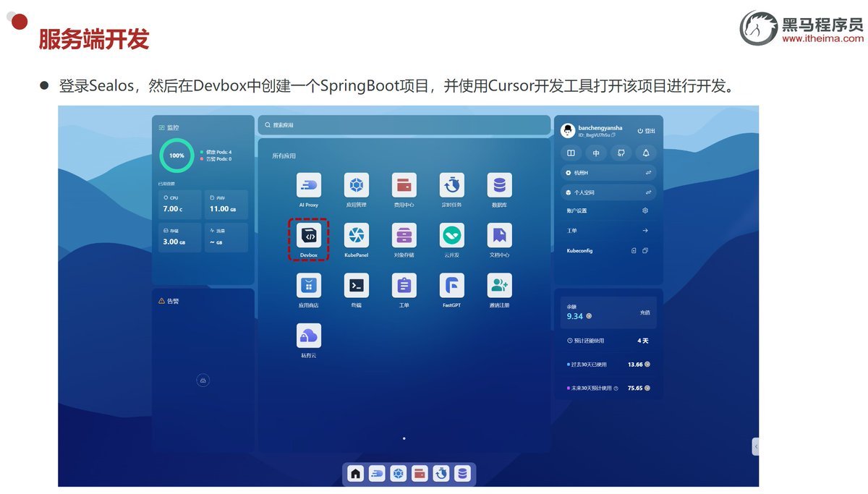868x494 pixels.
Task: Open the 应用管理 app icon
Action: pyautogui.click(x=356, y=185)
